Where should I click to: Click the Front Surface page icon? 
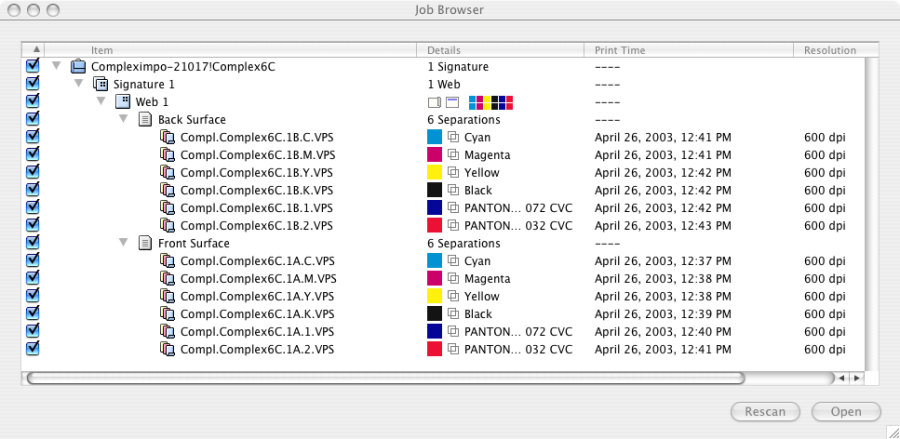pos(145,243)
